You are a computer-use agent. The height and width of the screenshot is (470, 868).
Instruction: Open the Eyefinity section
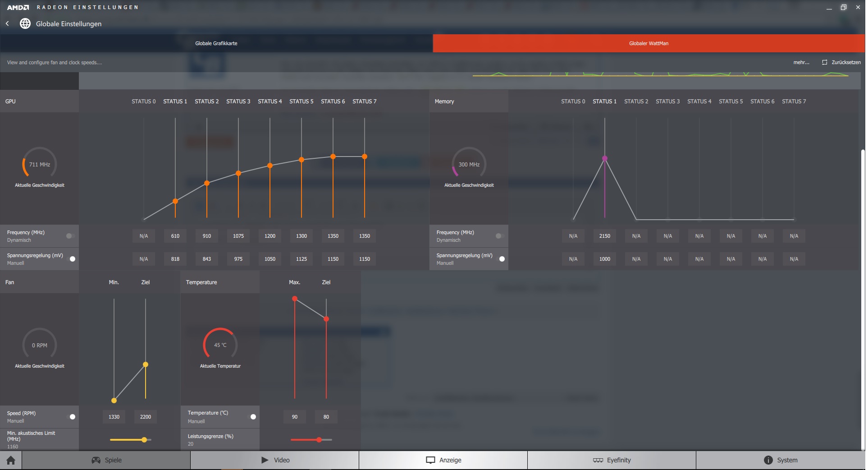612,460
